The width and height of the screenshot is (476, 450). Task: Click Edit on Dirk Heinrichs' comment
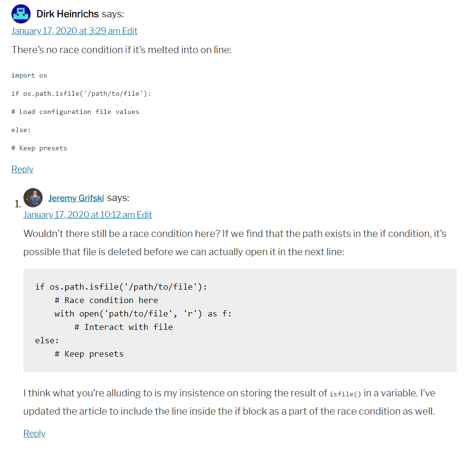tap(131, 30)
